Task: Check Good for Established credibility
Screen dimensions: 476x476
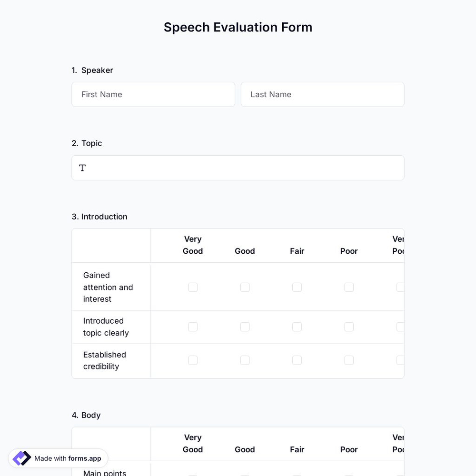Action: coord(245,360)
